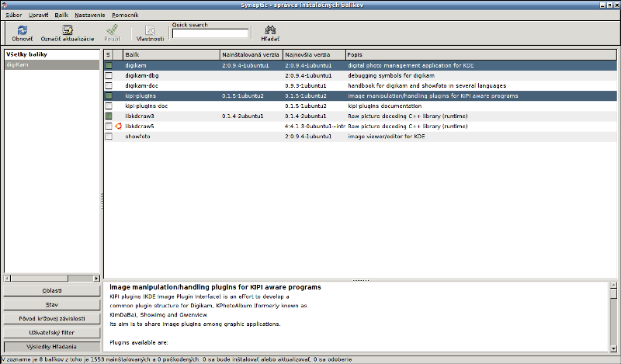Image resolution: width=621 pixels, height=364 pixels.
Task: Open Vlastnosti properties icon
Action: 150,30
